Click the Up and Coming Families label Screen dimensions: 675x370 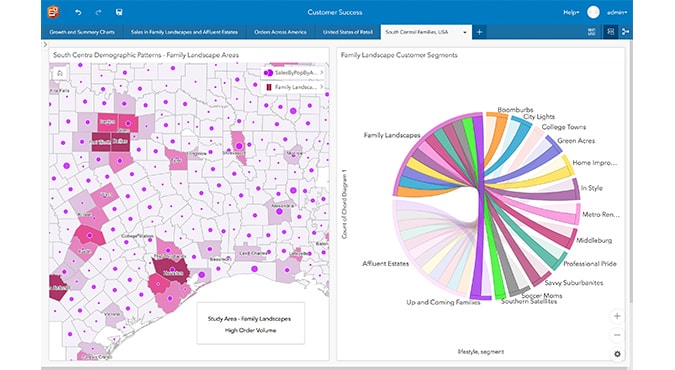click(x=443, y=302)
